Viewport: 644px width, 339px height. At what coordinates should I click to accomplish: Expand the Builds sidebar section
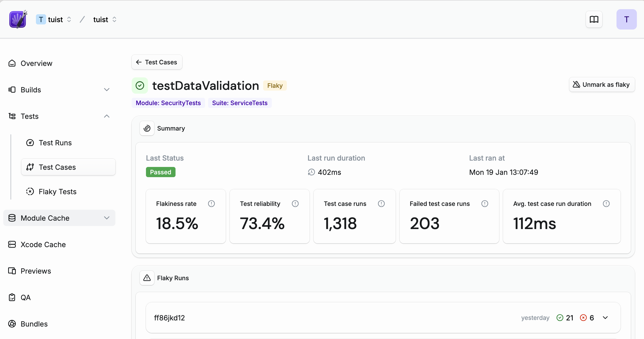click(107, 90)
